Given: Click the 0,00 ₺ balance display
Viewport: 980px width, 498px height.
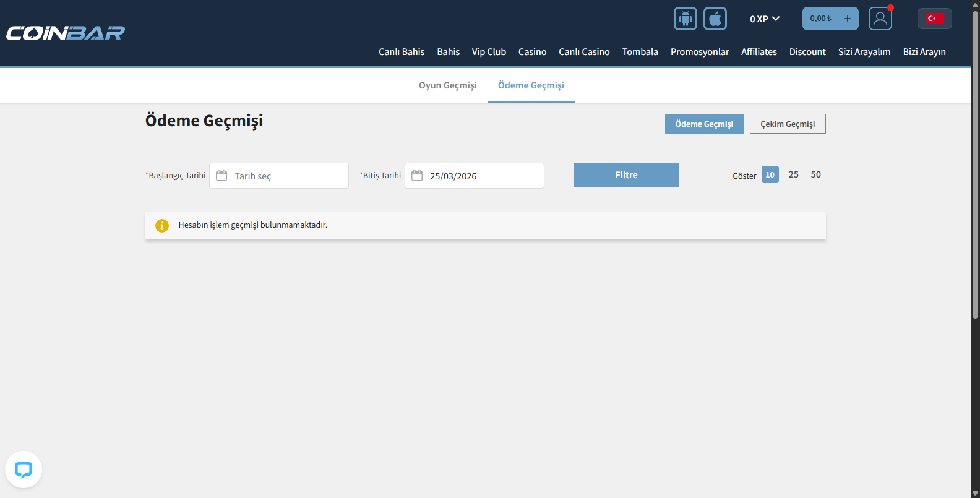Looking at the screenshot, I should pos(821,19).
